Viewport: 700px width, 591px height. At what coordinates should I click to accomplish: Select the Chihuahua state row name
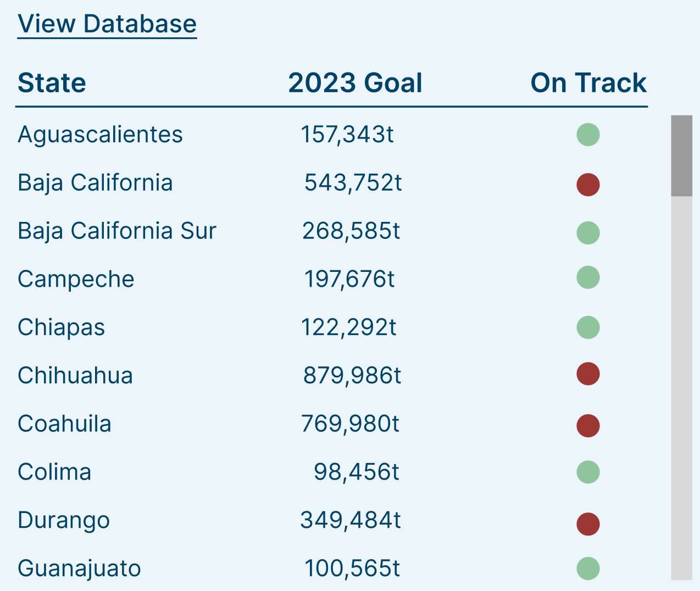tap(75, 376)
